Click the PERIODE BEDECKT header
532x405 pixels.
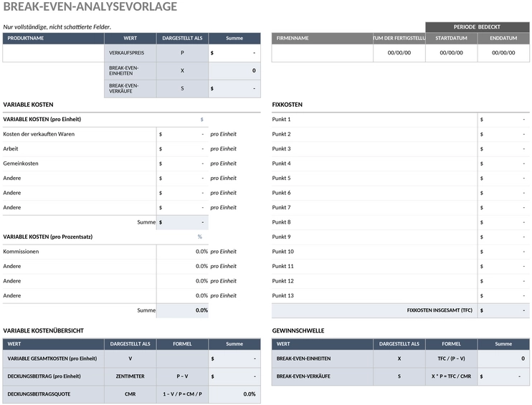[x=477, y=27]
